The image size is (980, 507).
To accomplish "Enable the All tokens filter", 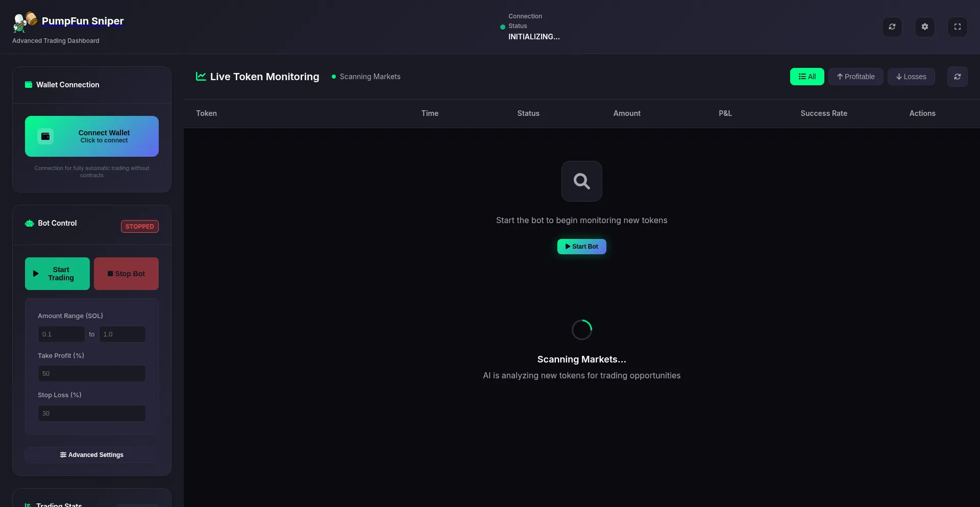I will click(x=807, y=77).
